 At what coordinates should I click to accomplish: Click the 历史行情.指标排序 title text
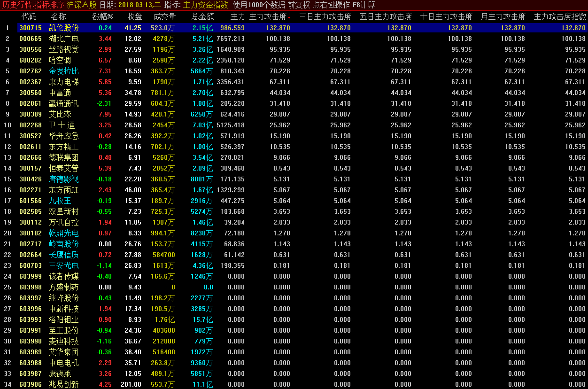(x=33, y=5)
